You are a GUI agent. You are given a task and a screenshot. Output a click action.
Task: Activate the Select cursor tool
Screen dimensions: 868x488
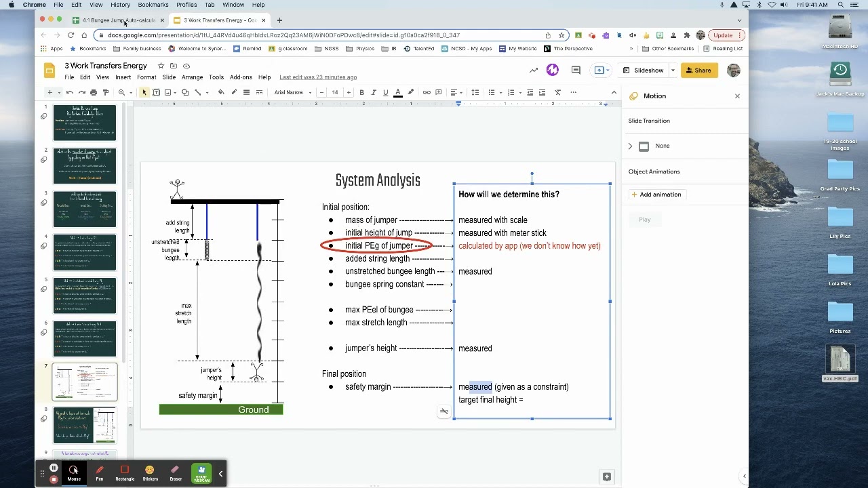pos(144,92)
